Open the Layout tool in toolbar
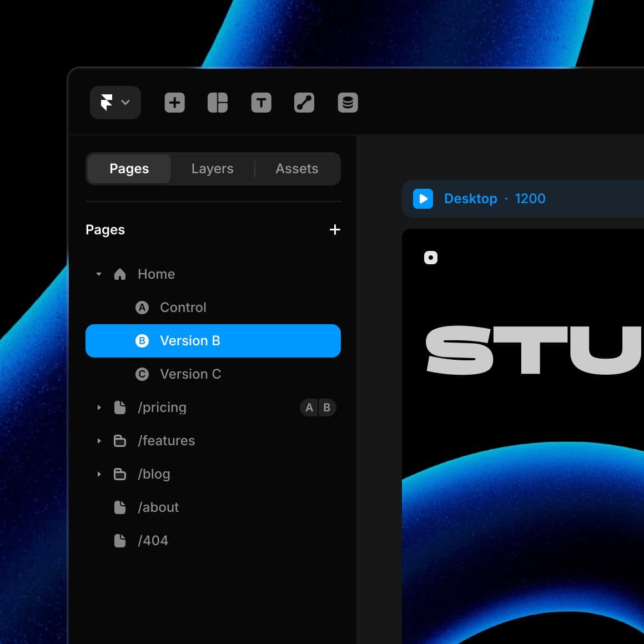Screen dimensions: 644x644 [218, 102]
